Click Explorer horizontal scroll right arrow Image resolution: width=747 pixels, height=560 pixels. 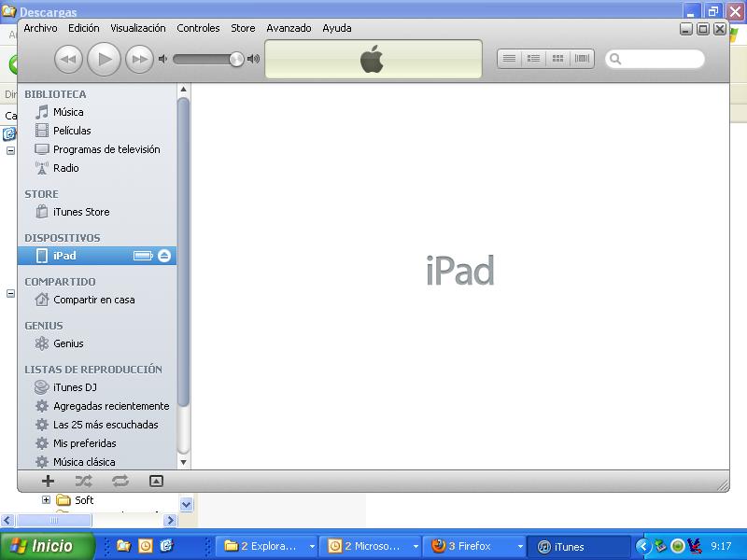click(170, 521)
